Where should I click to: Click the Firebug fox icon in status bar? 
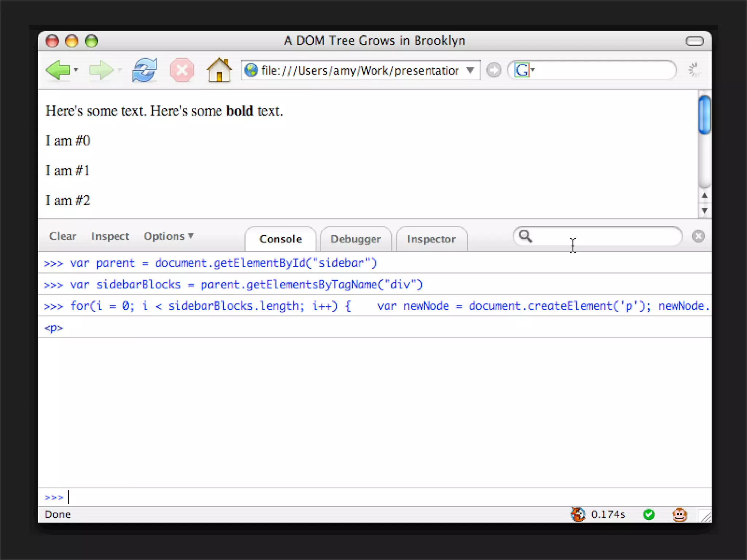pyautogui.click(x=578, y=514)
